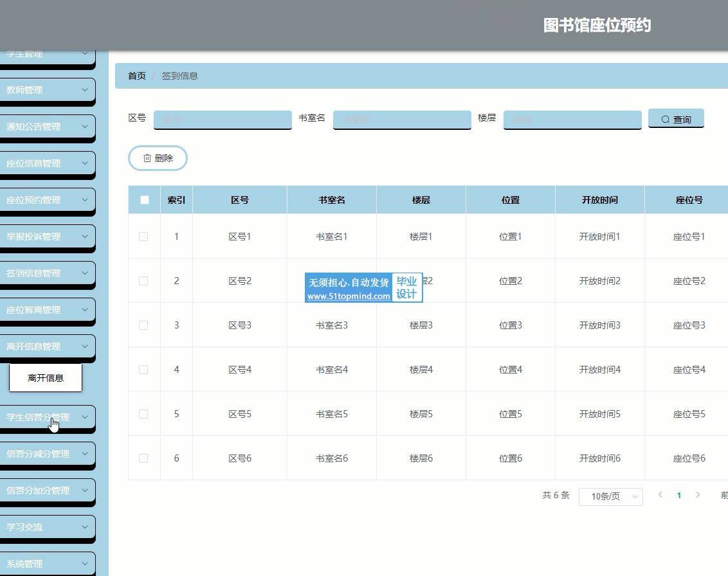
Task: Go to previous page arrow in pagination
Action: (660, 495)
